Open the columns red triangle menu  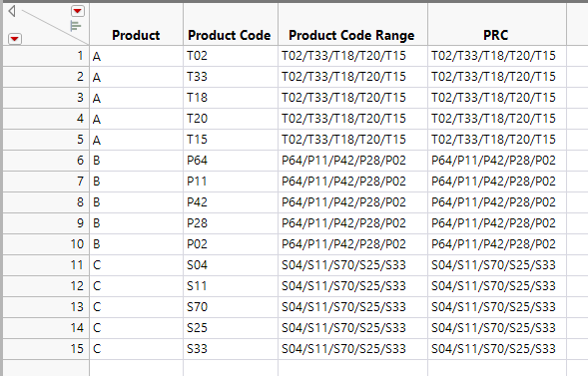click(x=78, y=11)
